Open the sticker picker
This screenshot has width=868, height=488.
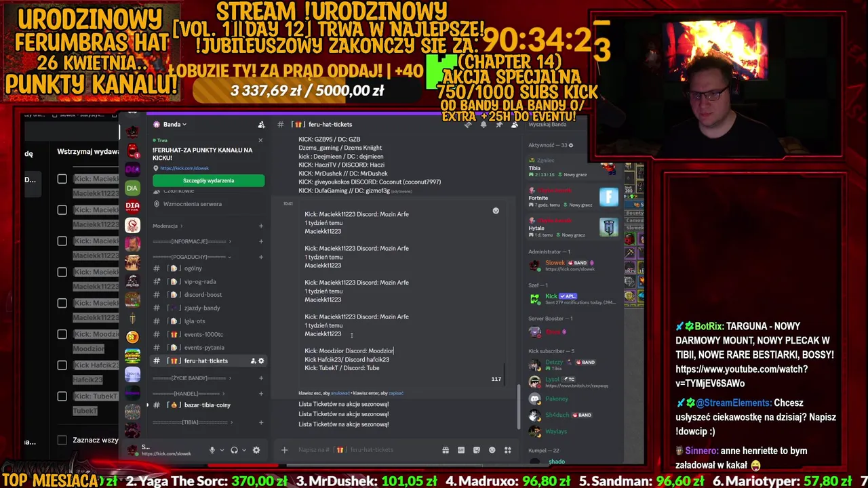pyautogui.click(x=477, y=450)
